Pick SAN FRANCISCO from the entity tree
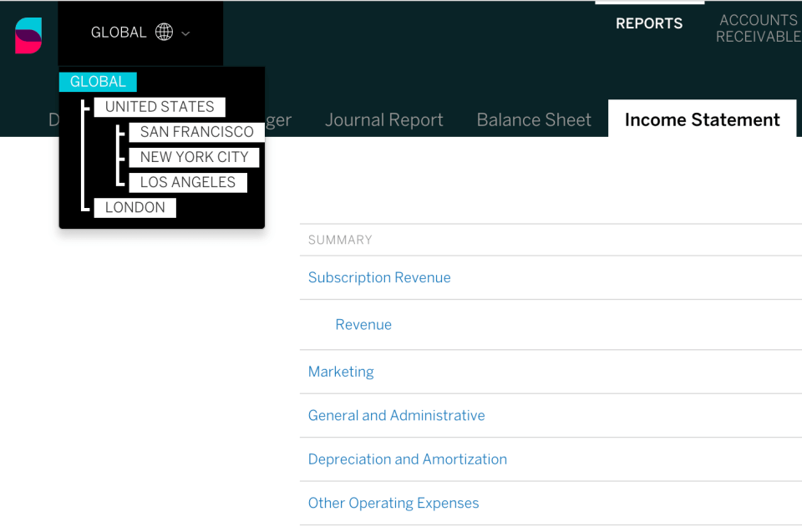Viewport: 802px width, 532px height. (x=197, y=132)
